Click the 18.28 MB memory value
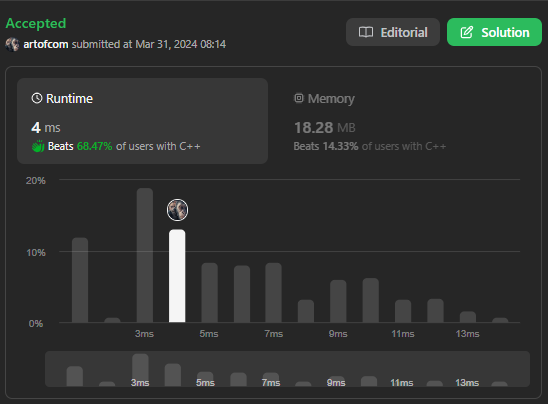Screen dimensions: 548x404 (x=324, y=128)
